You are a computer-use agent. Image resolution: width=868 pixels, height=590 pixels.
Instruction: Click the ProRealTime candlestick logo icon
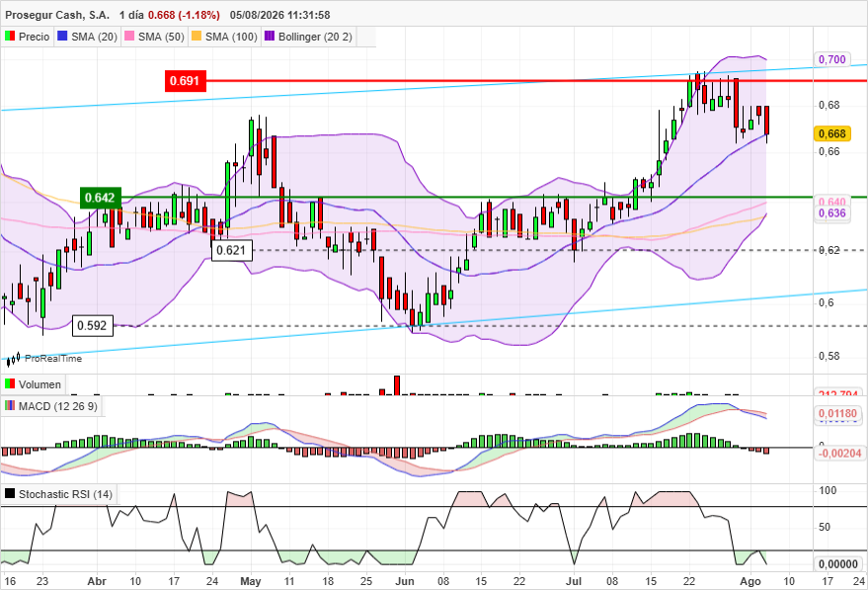(x=13, y=359)
